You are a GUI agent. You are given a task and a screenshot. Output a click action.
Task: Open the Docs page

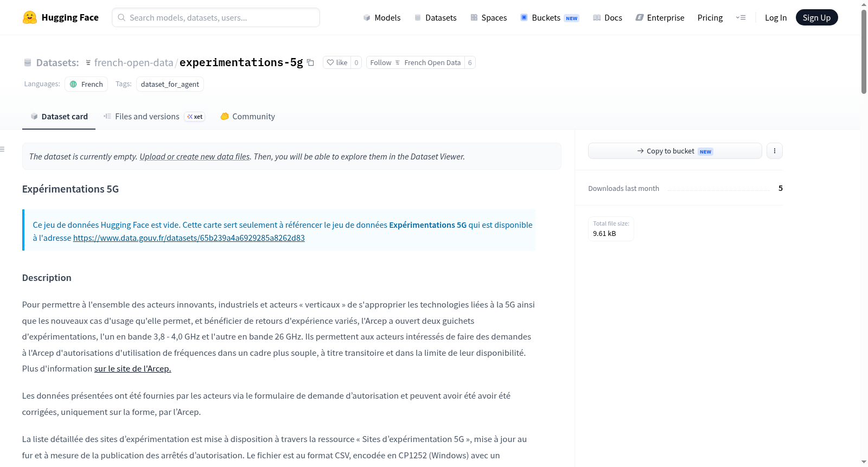(x=608, y=17)
